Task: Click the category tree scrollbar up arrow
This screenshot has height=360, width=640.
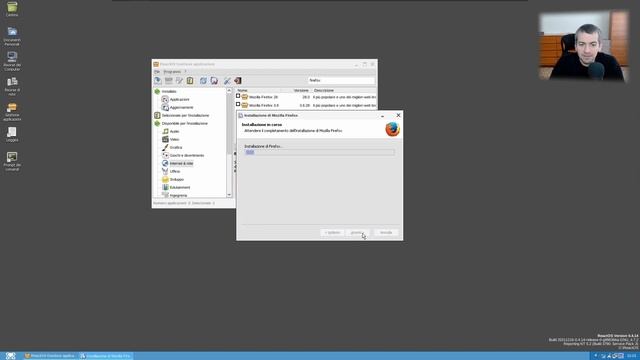Action: click(229, 91)
